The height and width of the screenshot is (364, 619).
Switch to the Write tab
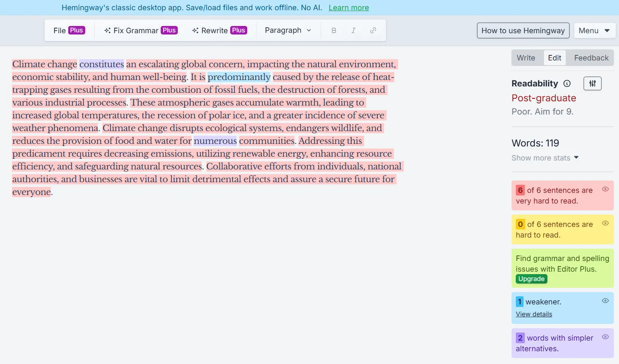tap(526, 57)
